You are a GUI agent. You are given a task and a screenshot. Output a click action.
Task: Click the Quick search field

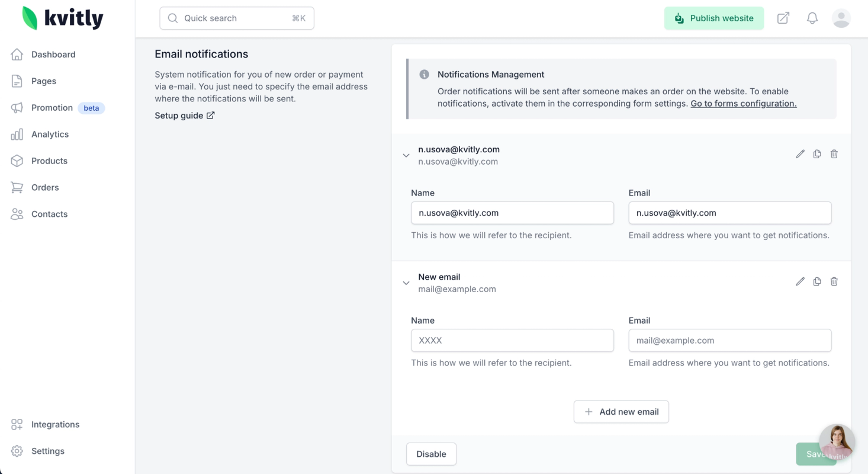237,18
